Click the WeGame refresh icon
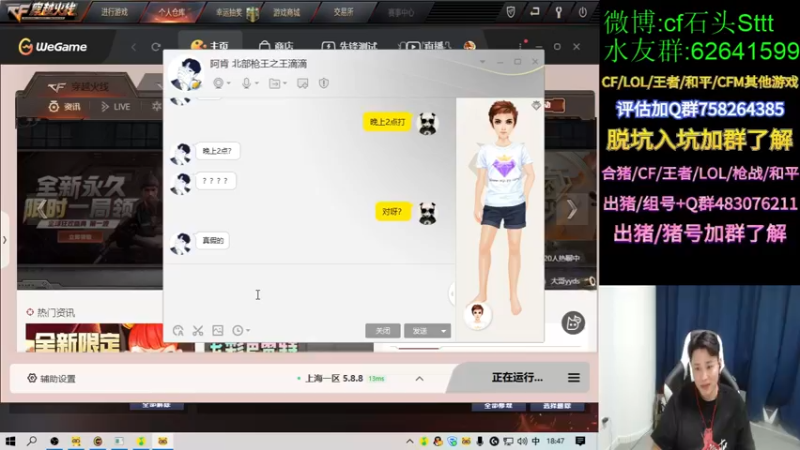 (x=156, y=47)
